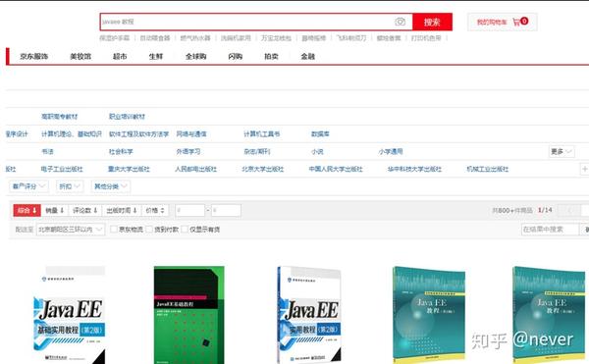Focus the main search input field
589x364 pixels.
256,22
